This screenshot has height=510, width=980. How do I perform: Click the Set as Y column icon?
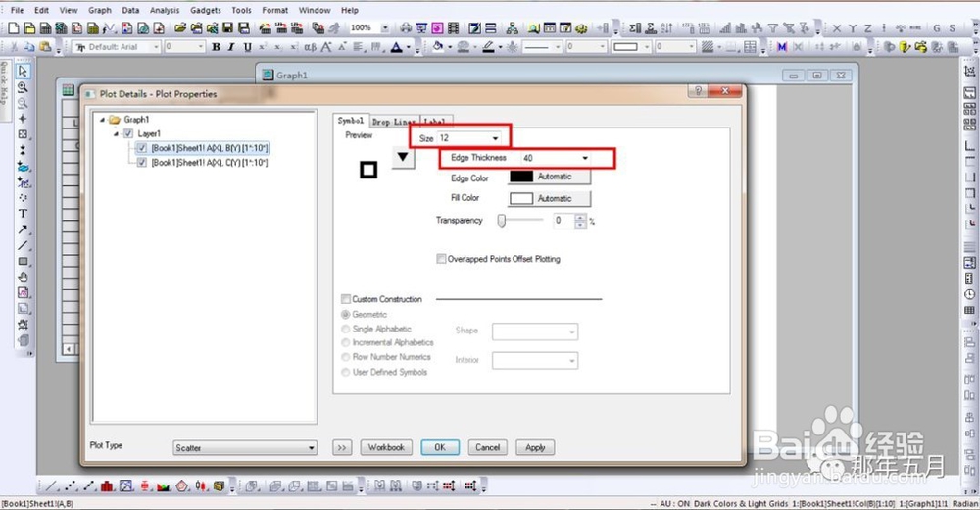pyautogui.click(x=854, y=28)
